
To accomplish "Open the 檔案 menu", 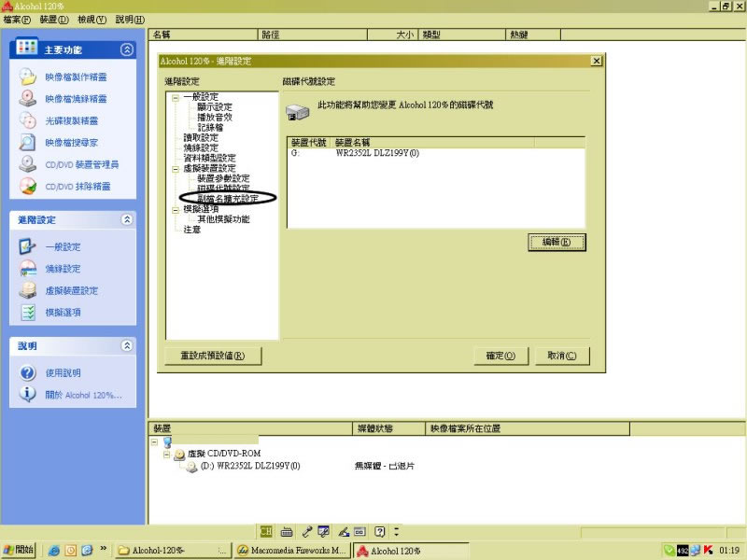I will [17, 20].
